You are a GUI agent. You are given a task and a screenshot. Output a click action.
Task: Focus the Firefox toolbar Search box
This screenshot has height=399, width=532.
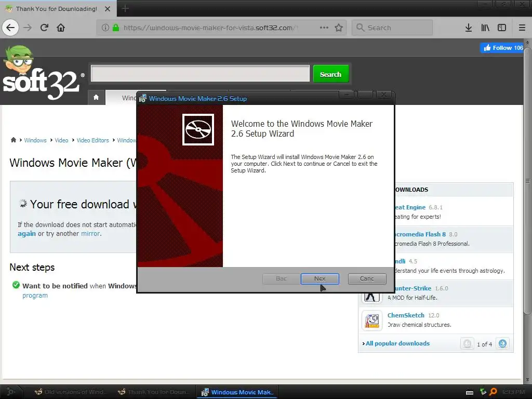tap(393, 28)
